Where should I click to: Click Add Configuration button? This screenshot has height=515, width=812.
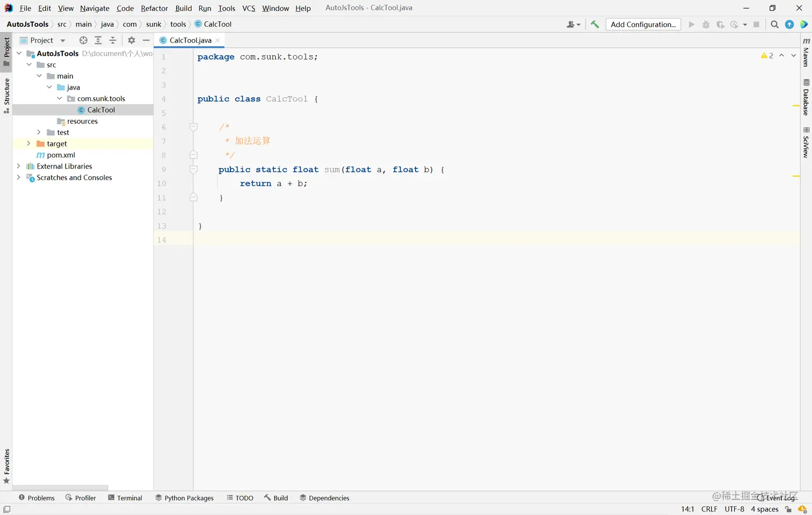643,24
